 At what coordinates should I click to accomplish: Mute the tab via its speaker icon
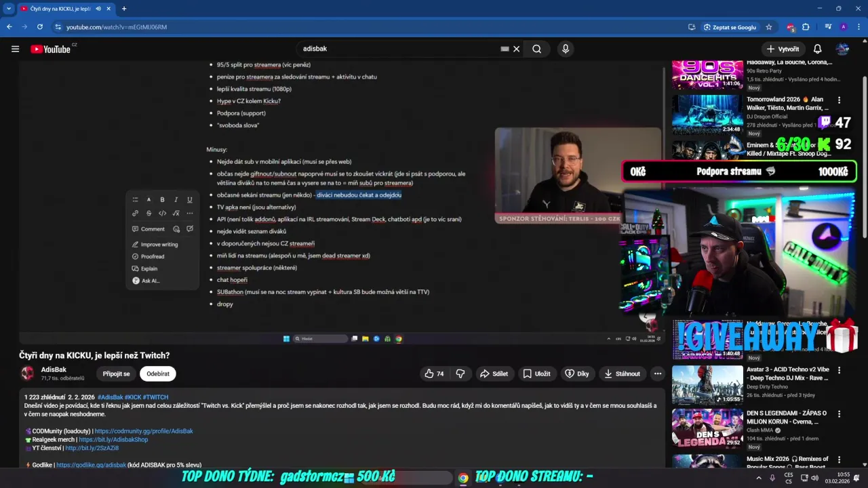98,9
